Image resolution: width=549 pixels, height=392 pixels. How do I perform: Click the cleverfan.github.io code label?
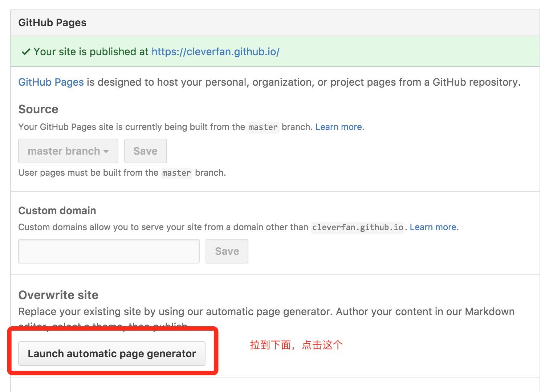pos(358,228)
